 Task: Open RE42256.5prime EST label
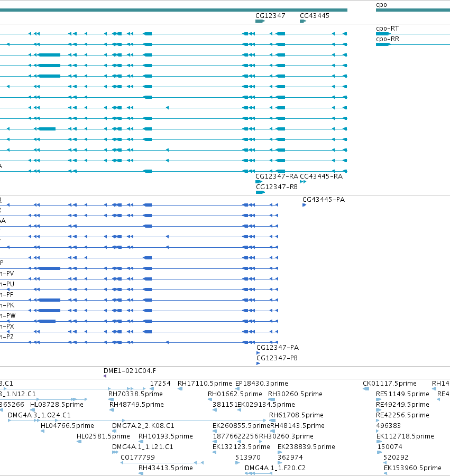(x=402, y=415)
